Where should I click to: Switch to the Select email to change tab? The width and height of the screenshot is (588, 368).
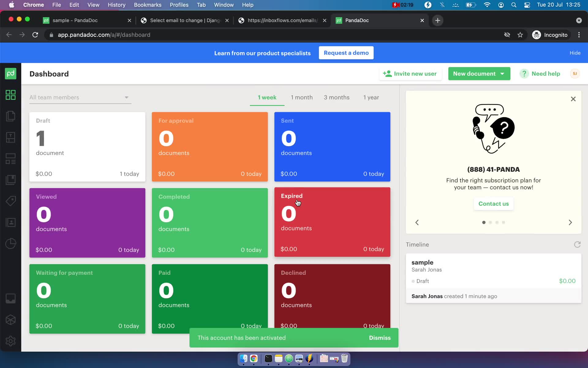point(185,21)
